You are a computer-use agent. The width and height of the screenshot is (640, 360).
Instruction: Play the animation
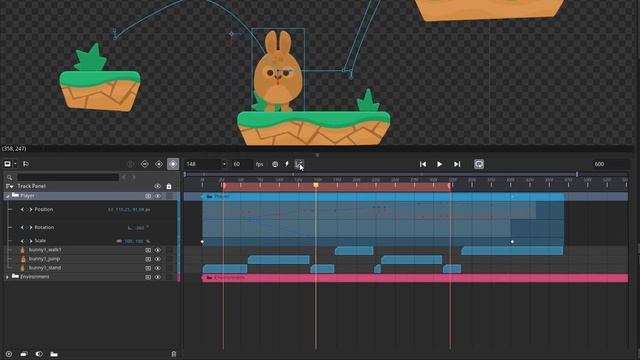pos(440,164)
